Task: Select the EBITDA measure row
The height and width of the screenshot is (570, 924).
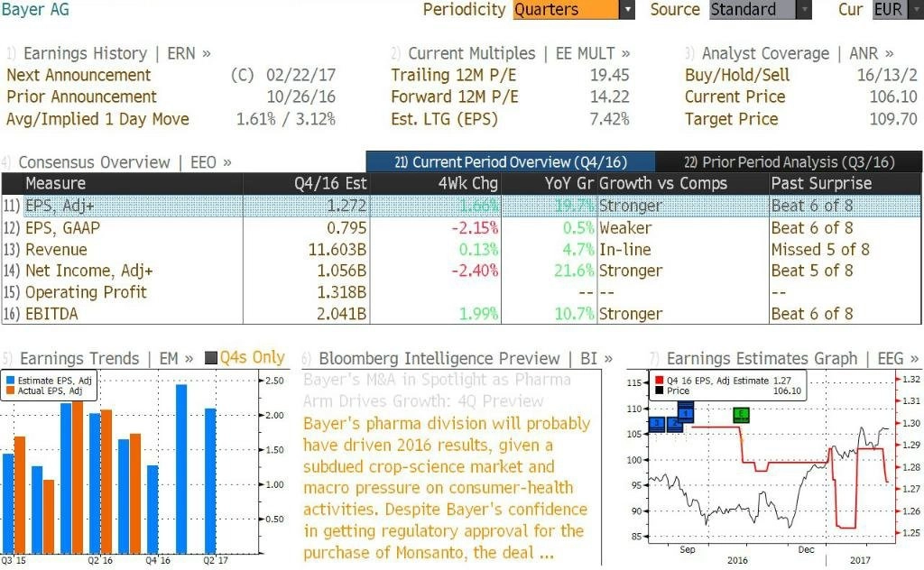Action: [461, 314]
